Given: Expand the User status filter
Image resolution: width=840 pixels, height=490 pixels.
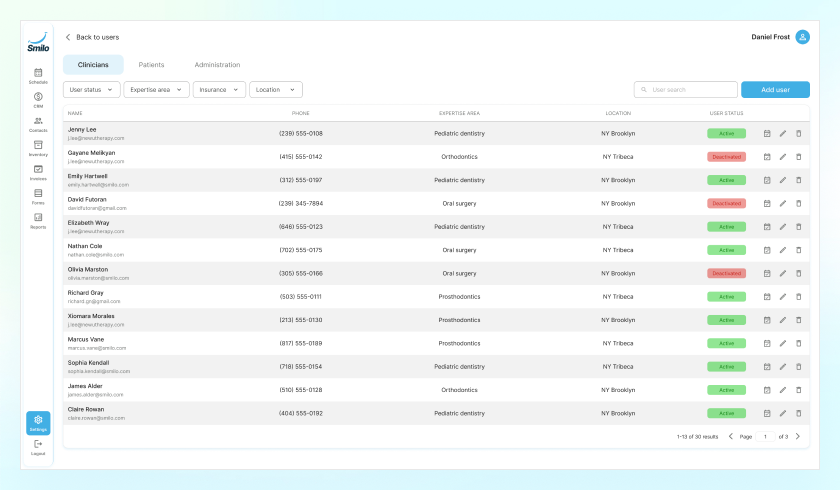Looking at the screenshot, I should pyautogui.click(x=92, y=89).
